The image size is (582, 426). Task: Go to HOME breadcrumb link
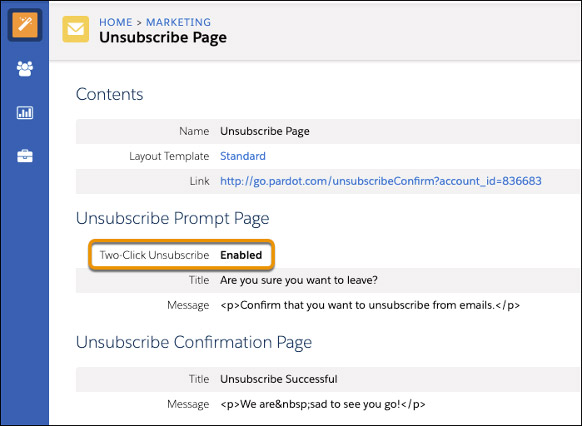click(115, 22)
